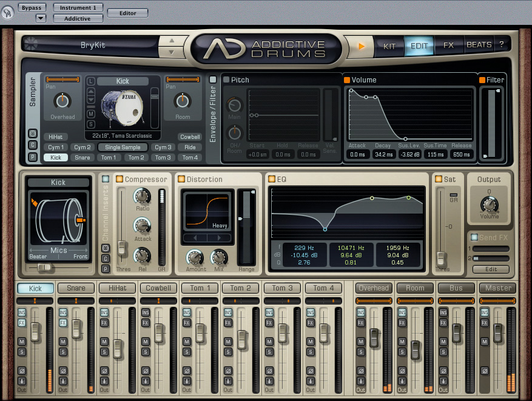Click the Channel Inserts P paste icon
Viewport: 532px width, 401px height.
106,269
